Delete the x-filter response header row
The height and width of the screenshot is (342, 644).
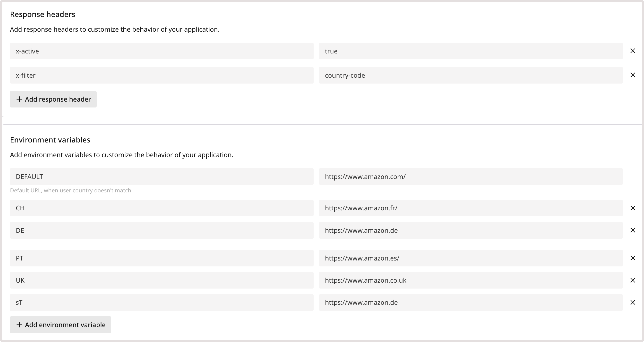633,75
